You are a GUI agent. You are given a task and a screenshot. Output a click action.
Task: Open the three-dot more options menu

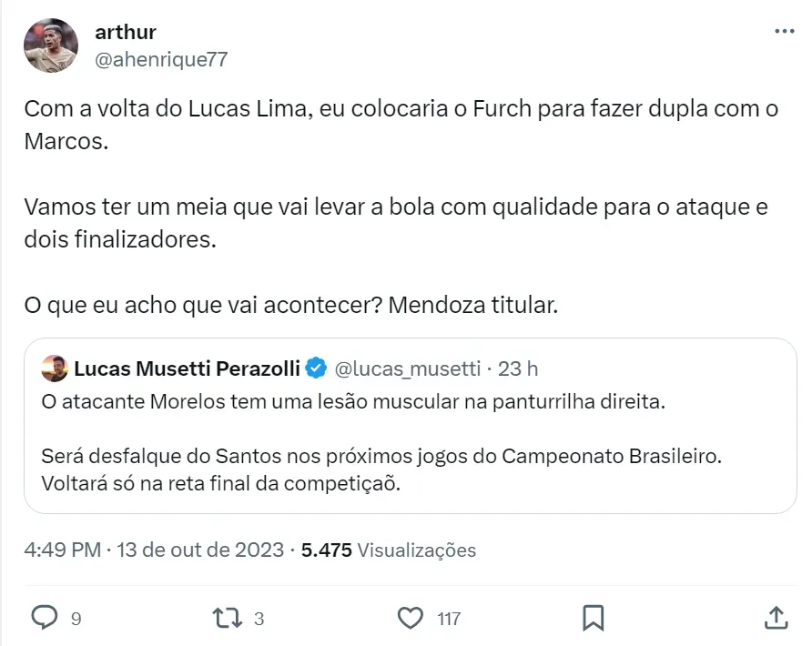(x=784, y=31)
